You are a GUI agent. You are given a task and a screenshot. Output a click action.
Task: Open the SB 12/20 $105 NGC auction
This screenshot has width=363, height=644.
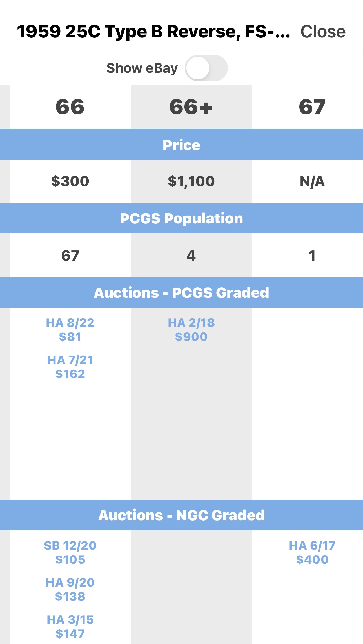pos(70,552)
